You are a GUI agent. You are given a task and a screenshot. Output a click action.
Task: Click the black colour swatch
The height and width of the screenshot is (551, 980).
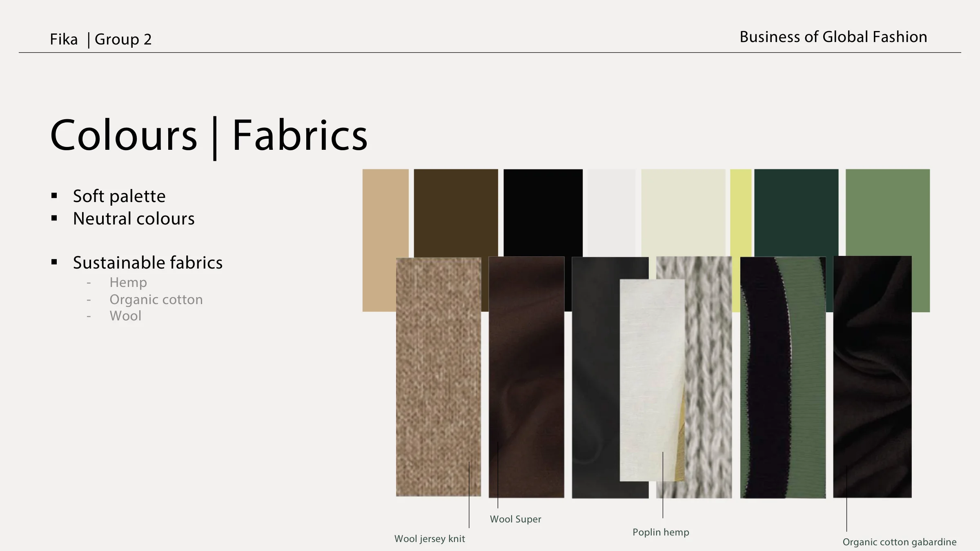coord(543,212)
